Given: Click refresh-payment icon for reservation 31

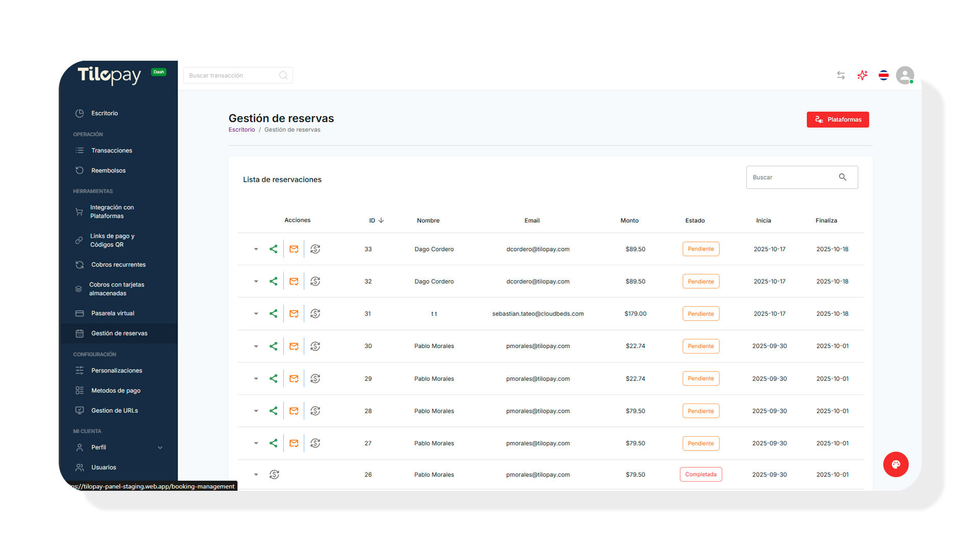Looking at the screenshot, I should coord(315,314).
